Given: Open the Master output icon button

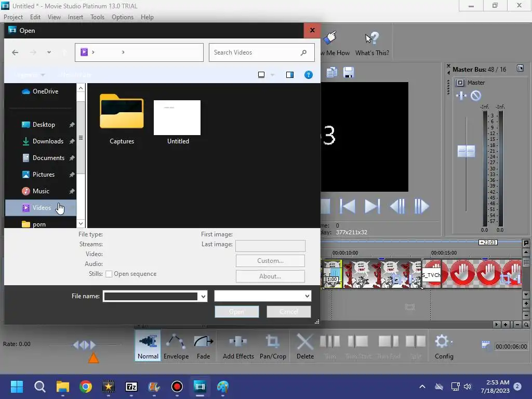Looking at the screenshot, I should 460,83.
